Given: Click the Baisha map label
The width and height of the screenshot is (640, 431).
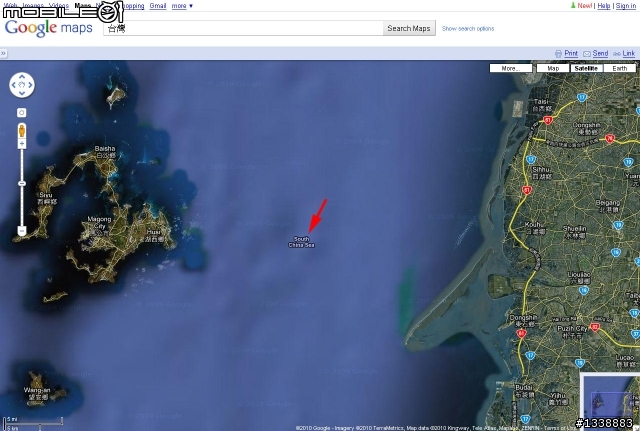Looking at the screenshot, I should point(105,152).
